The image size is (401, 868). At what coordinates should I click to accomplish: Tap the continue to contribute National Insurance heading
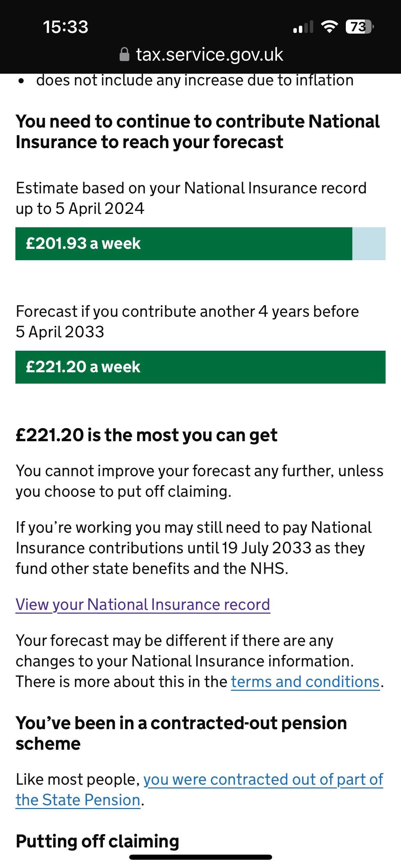pos(198,132)
